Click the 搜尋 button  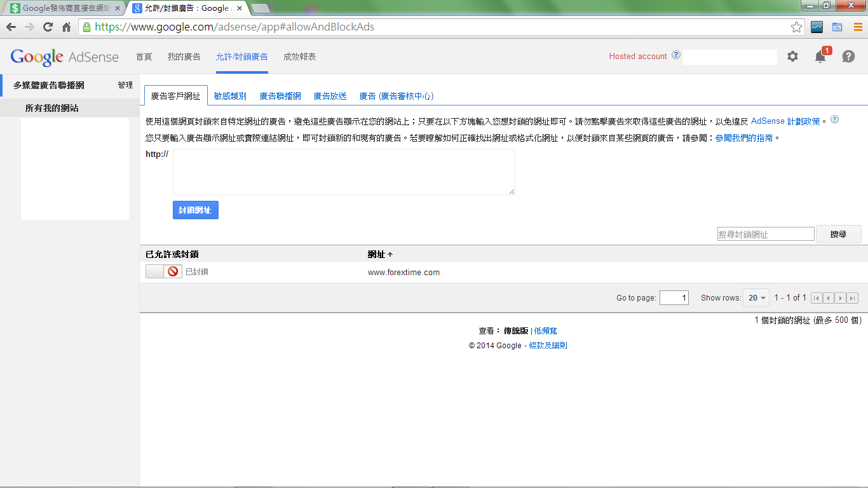[x=839, y=234]
